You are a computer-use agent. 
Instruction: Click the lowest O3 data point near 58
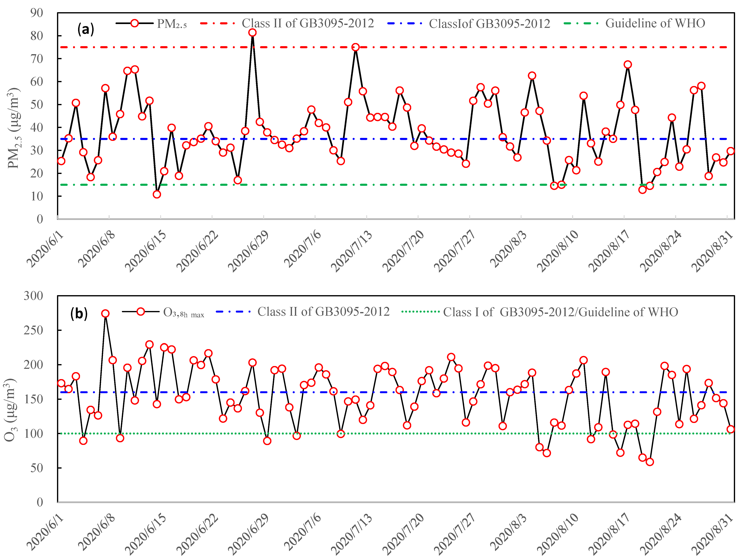point(649,462)
